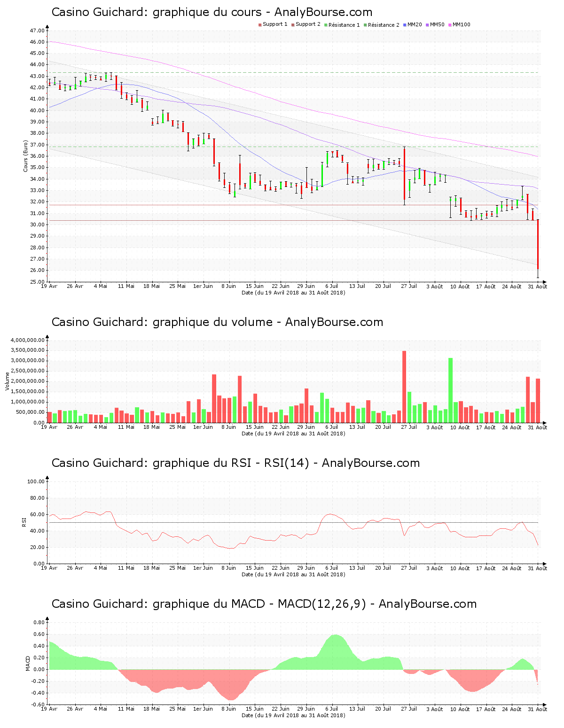
Task: Click the 'Cours (Euro)' axis label
Action: coord(25,156)
